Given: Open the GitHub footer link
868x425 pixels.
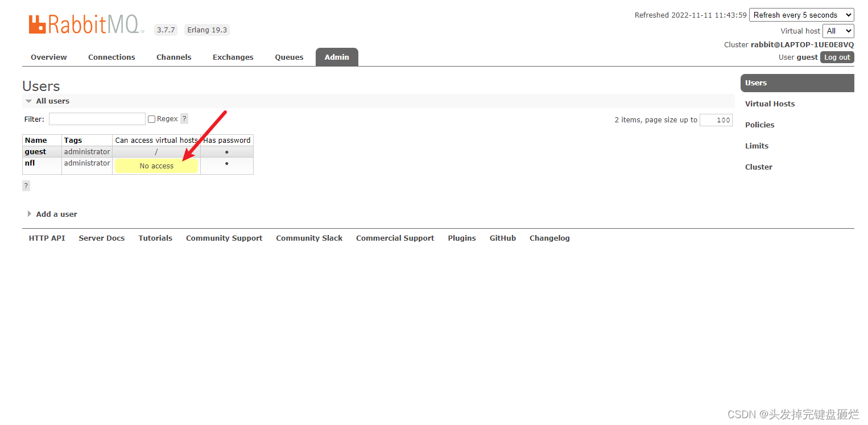Looking at the screenshot, I should point(503,238).
